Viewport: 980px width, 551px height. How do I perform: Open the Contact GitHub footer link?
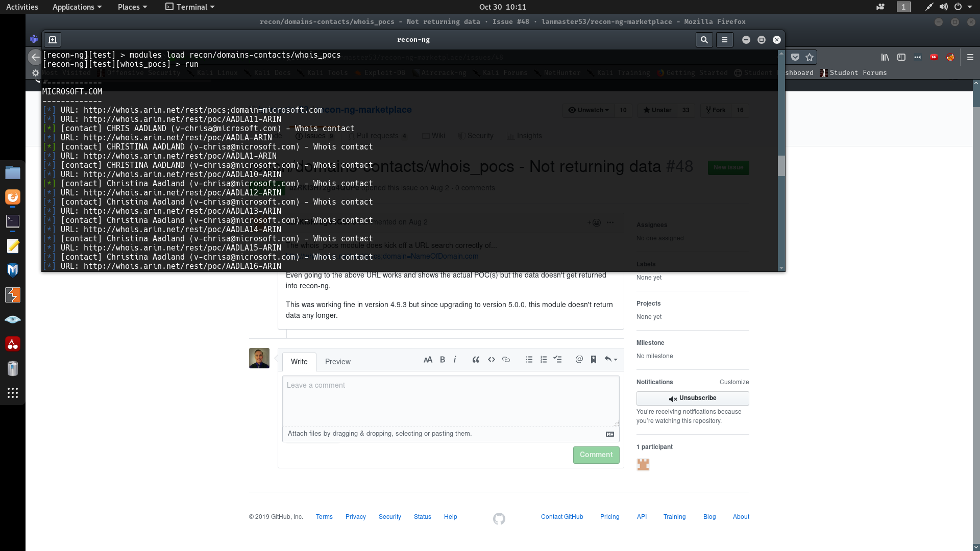point(561,517)
